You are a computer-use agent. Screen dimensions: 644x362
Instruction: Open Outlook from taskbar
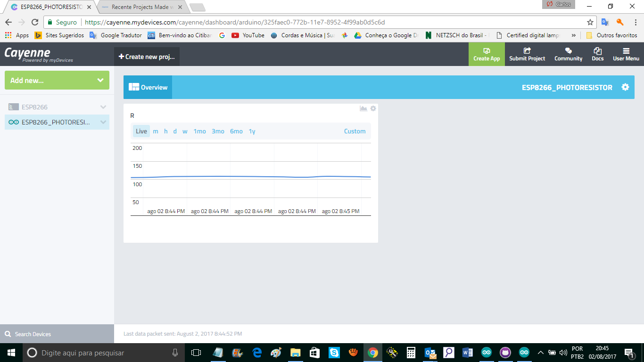pos(430,353)
